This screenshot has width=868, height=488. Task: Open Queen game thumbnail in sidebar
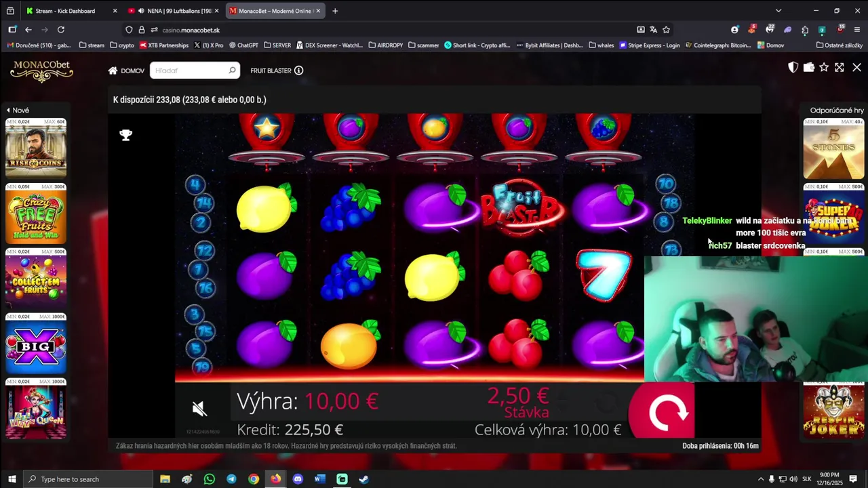click(36, 408)
